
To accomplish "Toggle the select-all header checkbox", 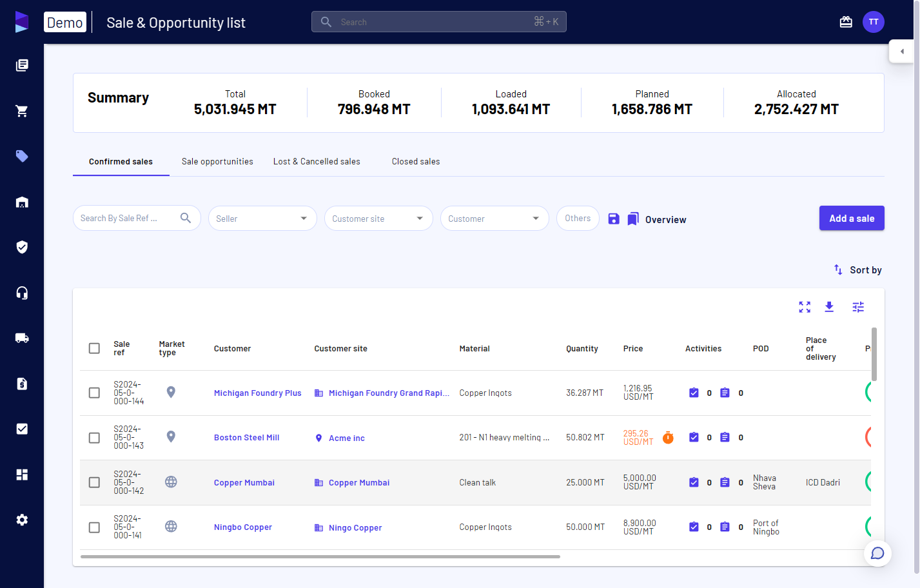I will tap(94, 348).
